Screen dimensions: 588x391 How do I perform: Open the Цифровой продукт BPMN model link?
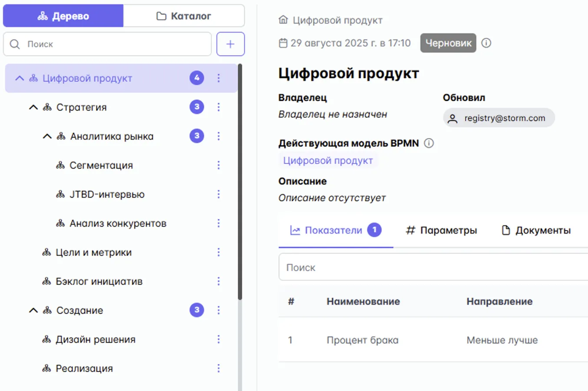329,160
